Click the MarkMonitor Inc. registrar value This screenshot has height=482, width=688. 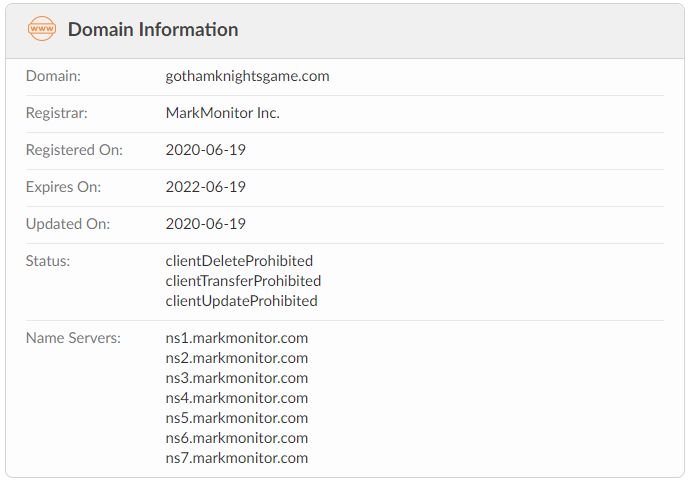[222, 113]
